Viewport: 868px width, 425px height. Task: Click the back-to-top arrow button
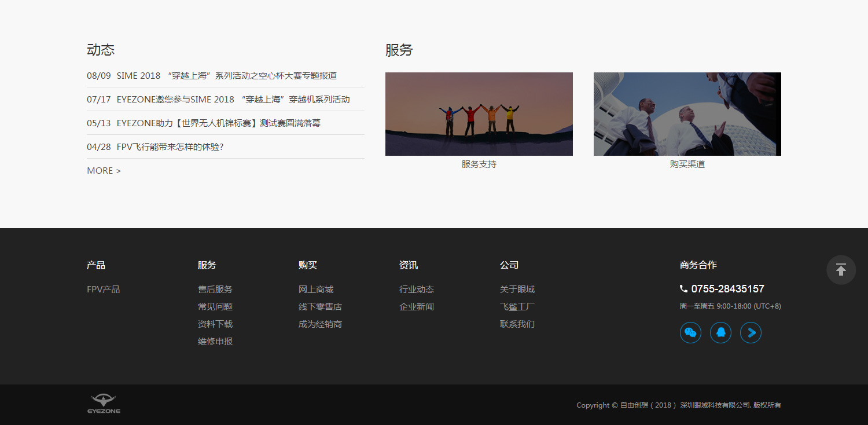click(x=841, y=270)
